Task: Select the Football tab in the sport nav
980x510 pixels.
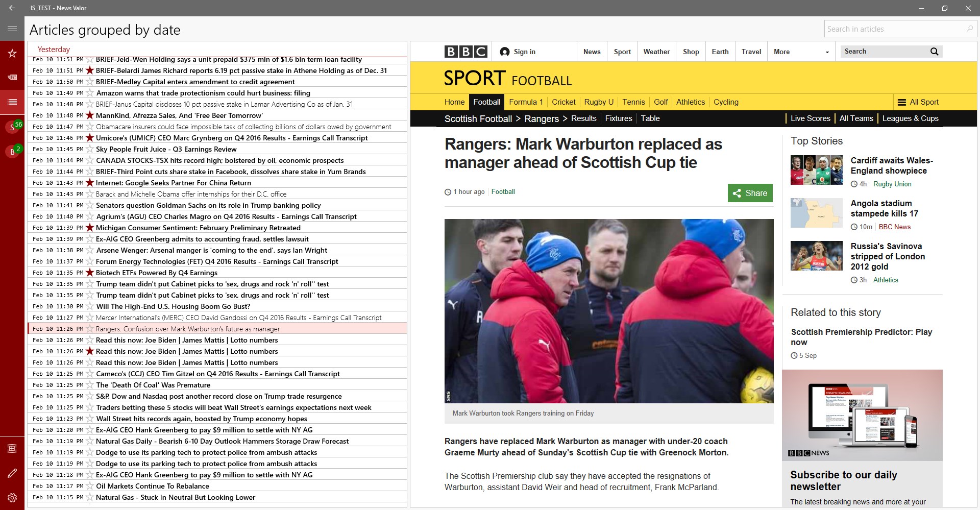Action: [x=486, y=102]
